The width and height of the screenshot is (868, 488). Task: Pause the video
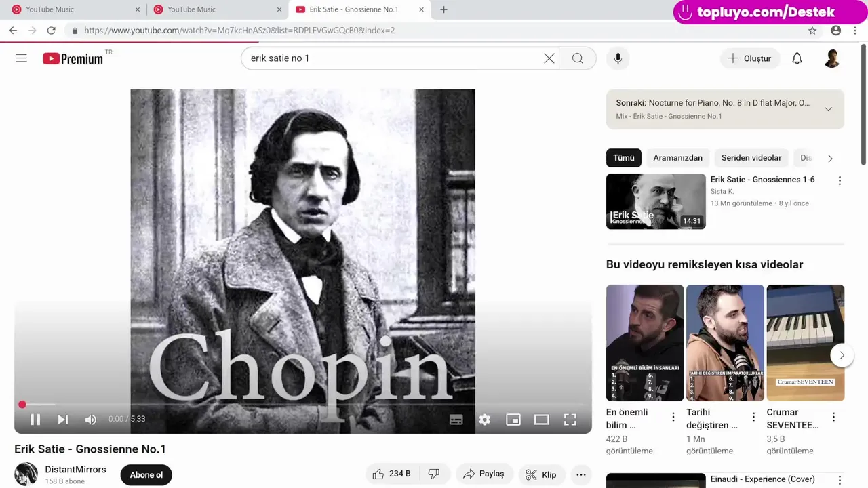coord(35,420)
